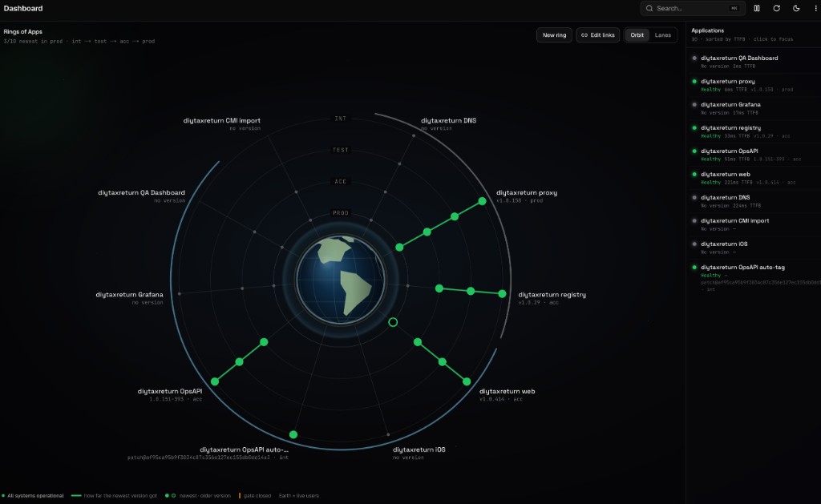
Task: Click the truncated OpsAPI auto-… orbit label
Action: [x=244, y=450]
